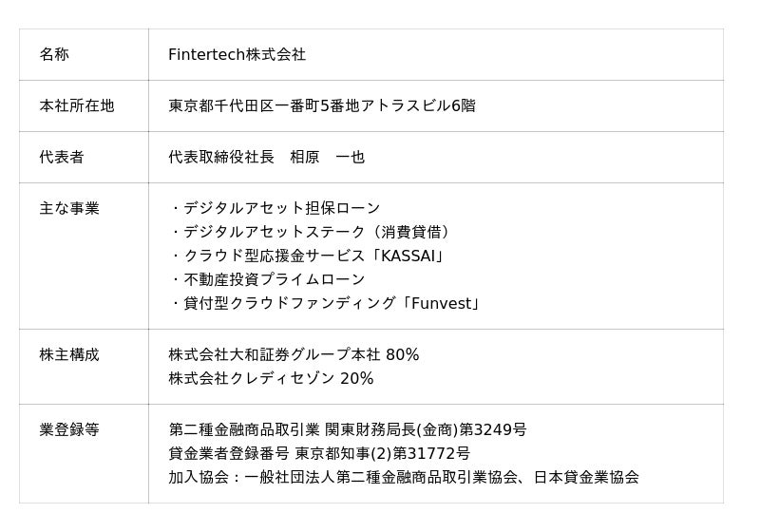Screen dimensions: 760x532
Task: Click the 本社所在地 row label
Action: (x=76, y=106)
